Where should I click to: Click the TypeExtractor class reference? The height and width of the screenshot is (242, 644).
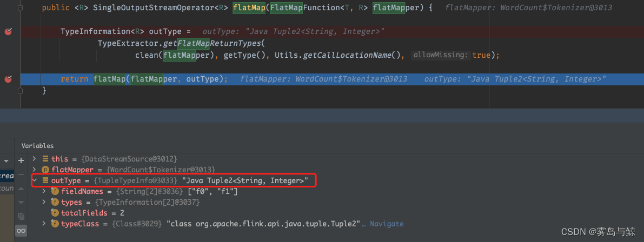[x=129, y=43]
